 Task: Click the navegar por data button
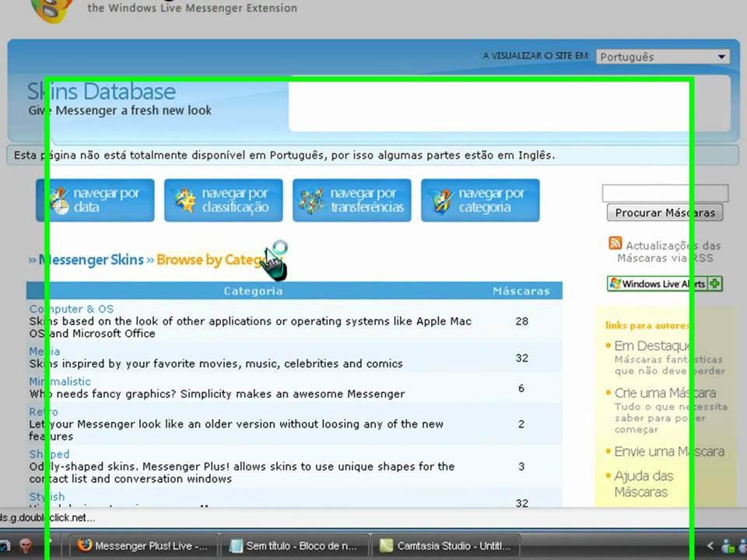coord(95,200)
